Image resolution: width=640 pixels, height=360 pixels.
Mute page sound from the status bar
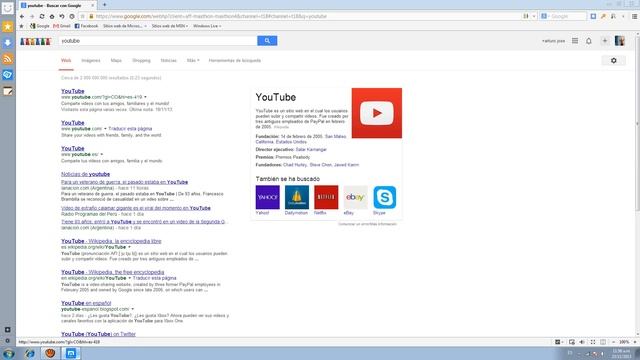coord(582,342)
